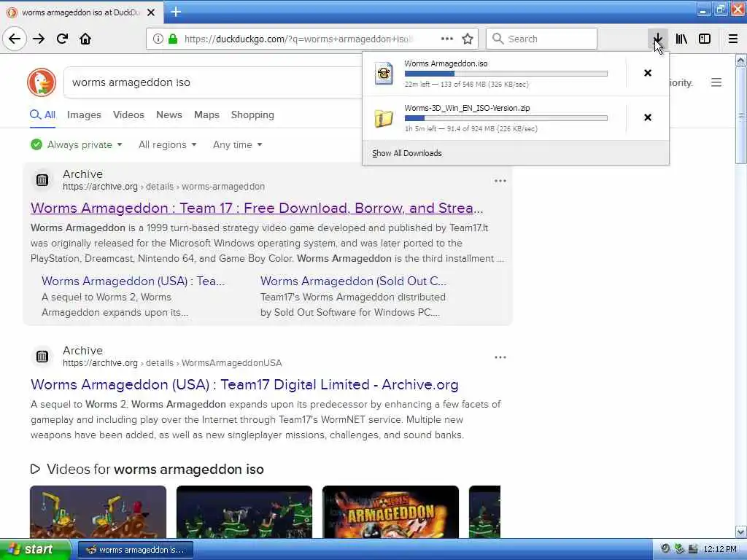Select the All results tab
Viewport: 747px width, 560px height.
(42, 114)
